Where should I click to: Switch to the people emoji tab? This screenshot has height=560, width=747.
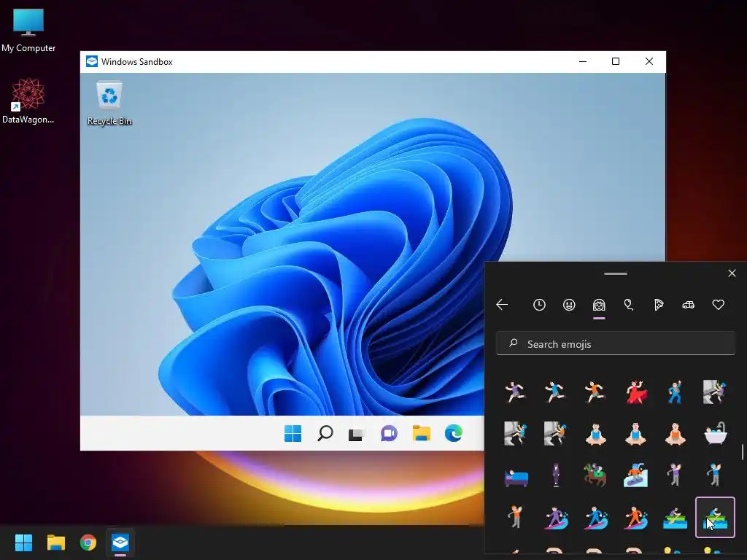pyautogui.click(x=599, y=305)
